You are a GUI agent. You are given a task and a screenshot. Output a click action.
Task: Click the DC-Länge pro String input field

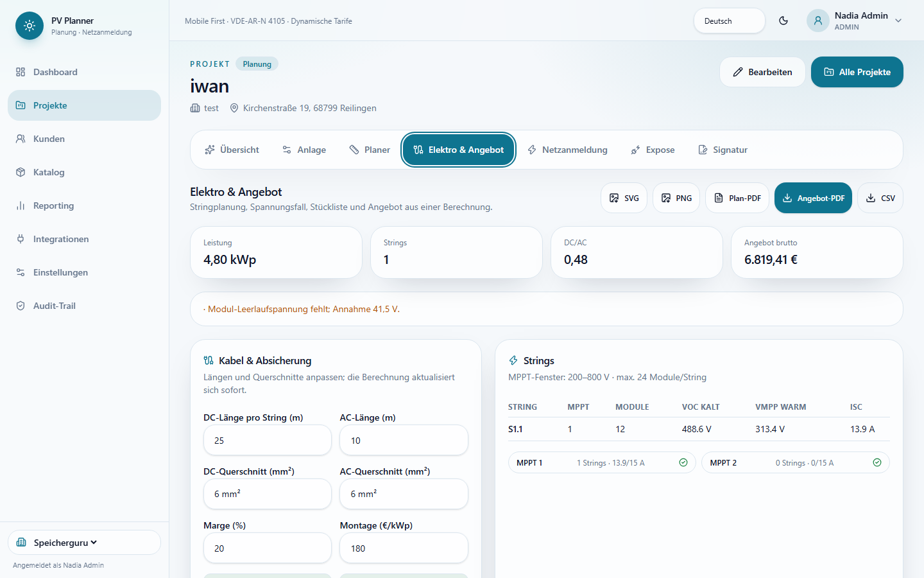tap(268, 441)
